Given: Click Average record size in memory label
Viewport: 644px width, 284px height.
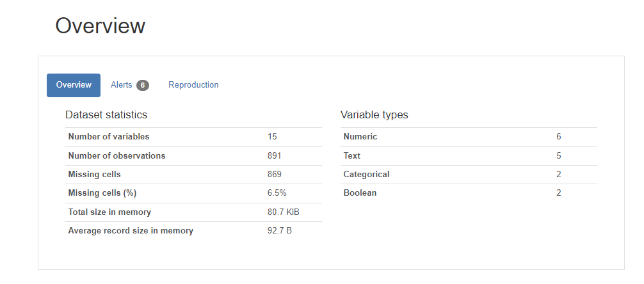Looking at the screenshot, I should click(x=131, y=231).
